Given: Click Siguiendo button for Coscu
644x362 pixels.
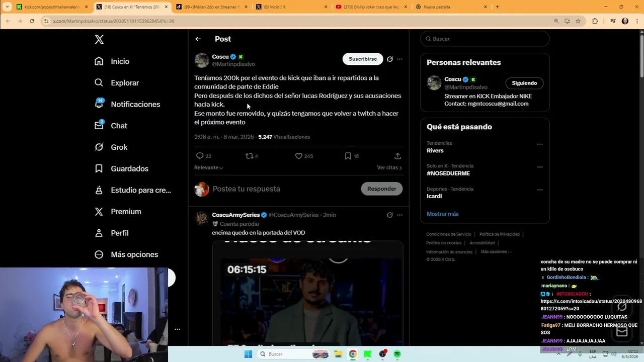Looking at the screenshot, I should (524, 83).
